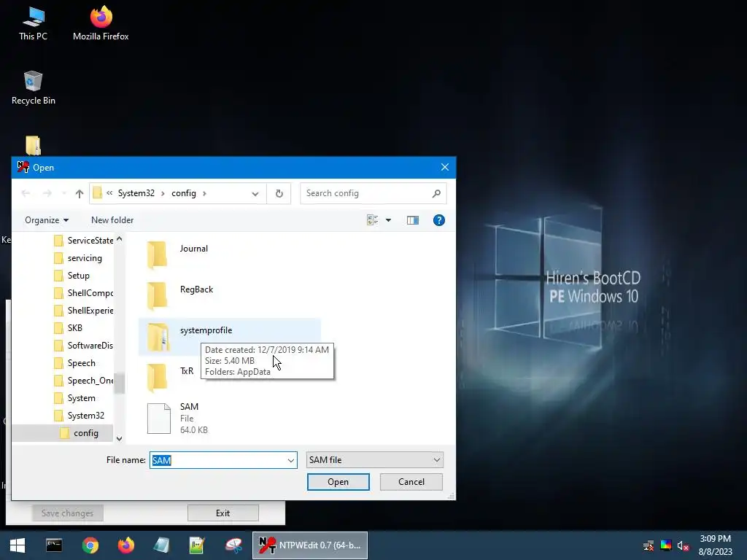Go up one folder level
Screen dimensions: 747x560
(79, 193)
